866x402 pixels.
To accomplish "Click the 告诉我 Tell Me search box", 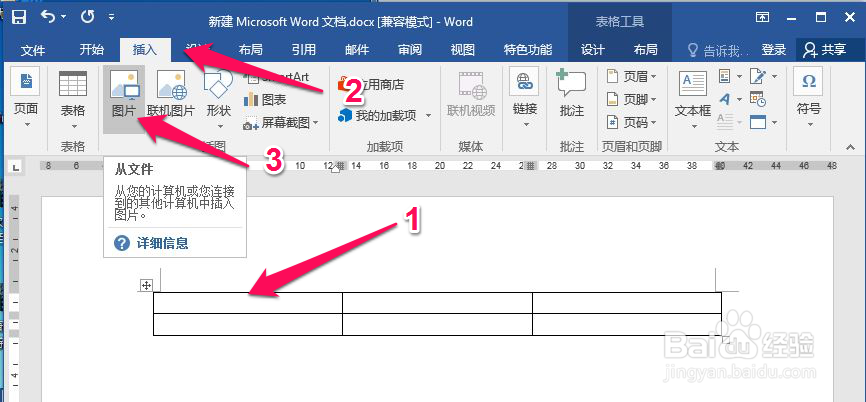I will point(718,51).
